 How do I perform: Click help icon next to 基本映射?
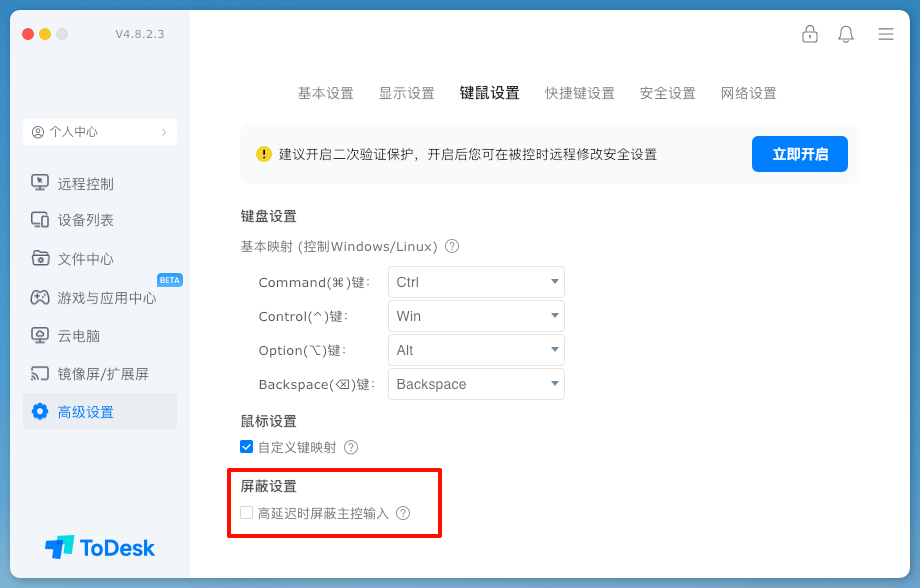pyautogui.click(x=452, y=246)
